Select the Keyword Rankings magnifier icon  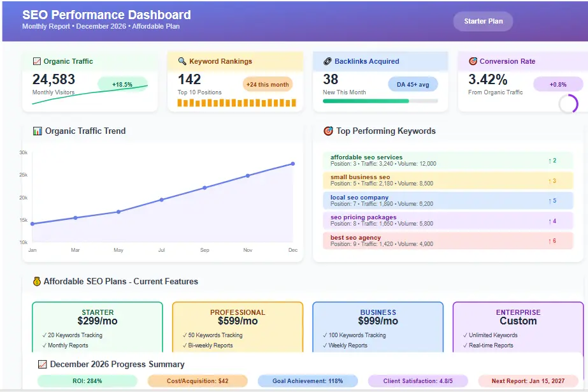click(x=182, y=61)
